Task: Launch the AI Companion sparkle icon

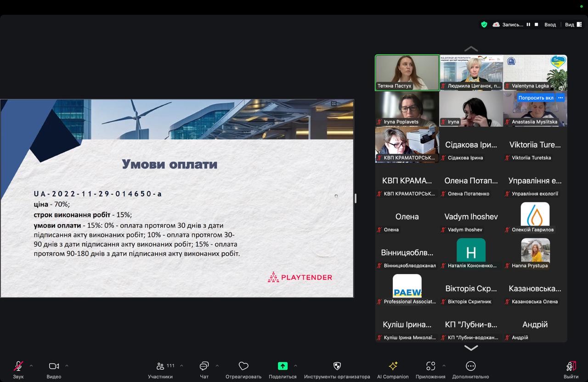Action: pyautogui.click(x=393, y=366)
